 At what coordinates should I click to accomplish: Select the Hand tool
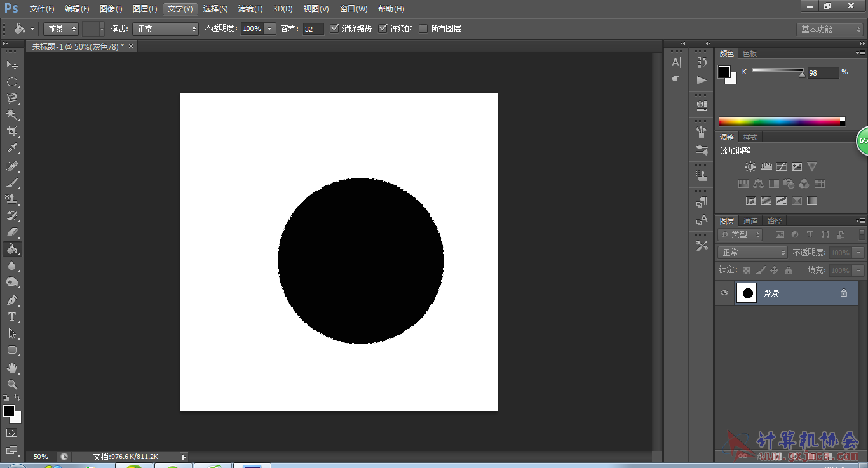[x=12, y=368]
